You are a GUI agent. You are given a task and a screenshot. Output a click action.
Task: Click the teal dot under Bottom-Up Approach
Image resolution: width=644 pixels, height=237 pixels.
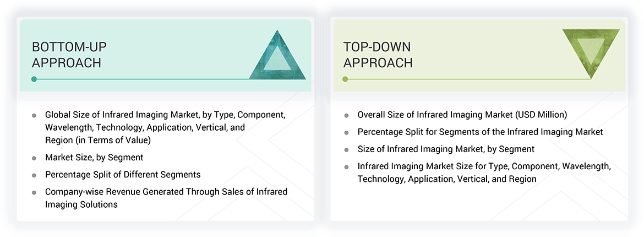pyautogui.click(x=34, y=79)
